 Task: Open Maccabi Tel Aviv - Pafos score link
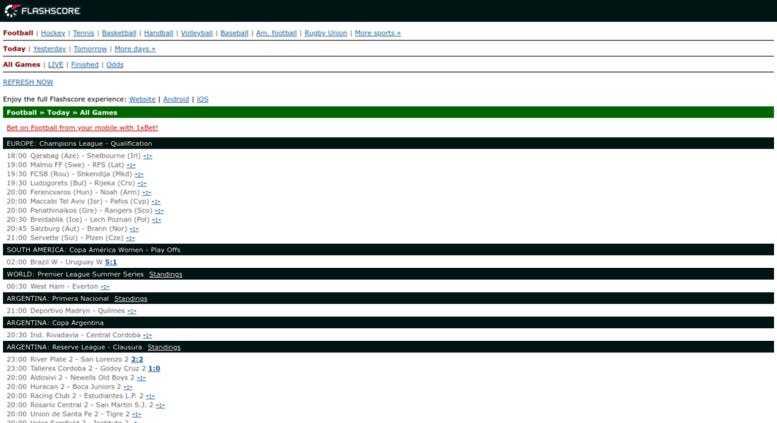point(156,202)
